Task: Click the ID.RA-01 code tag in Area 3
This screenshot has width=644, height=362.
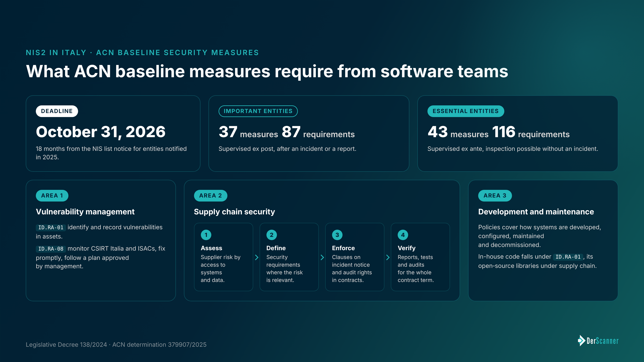Action: click(x=568, y=257)
